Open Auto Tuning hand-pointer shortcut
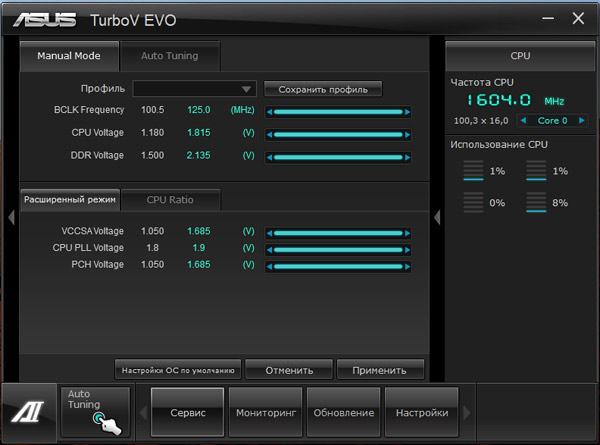 point(96,412)
